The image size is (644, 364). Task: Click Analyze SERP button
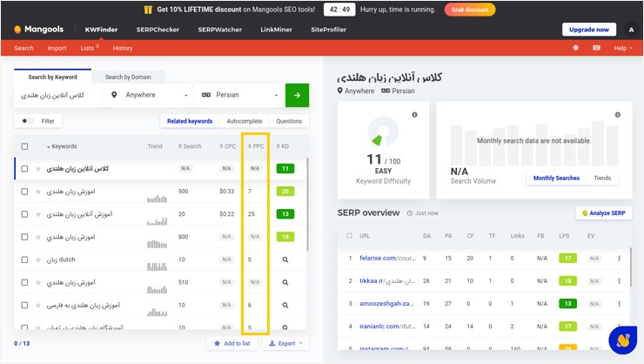coord(604,212)
